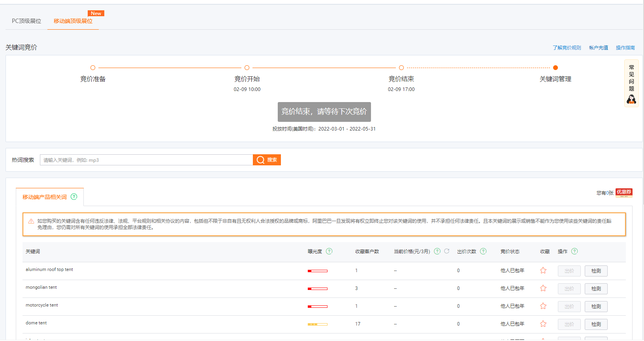Show help for 移动端产品相关词 tab
The height and width of the screenshot is (341, 644).
pos(74,197)
